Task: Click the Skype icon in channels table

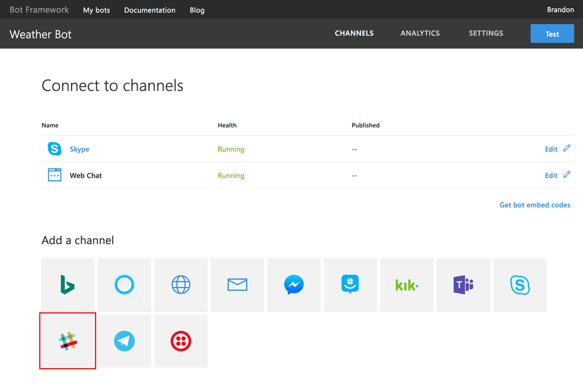Action: [x=54, y=149]
